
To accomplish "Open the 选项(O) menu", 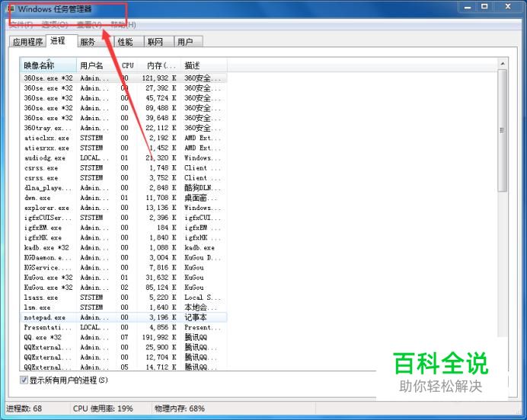I will coord(55,24).
